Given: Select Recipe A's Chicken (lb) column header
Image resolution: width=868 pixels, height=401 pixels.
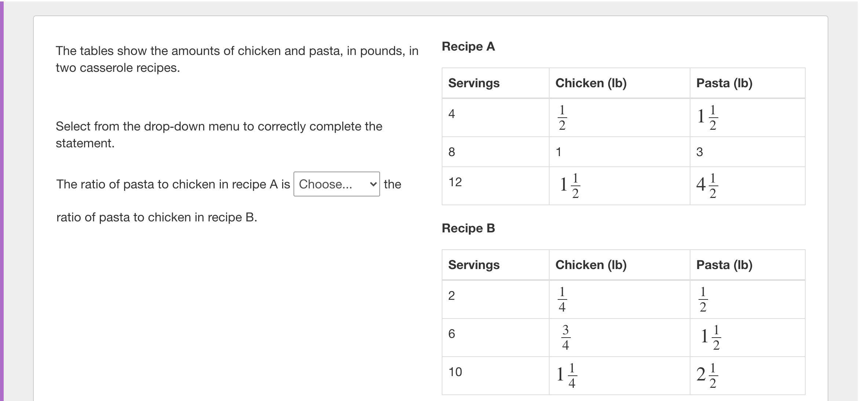Looking at the screenshot, I should coord(591,83).
